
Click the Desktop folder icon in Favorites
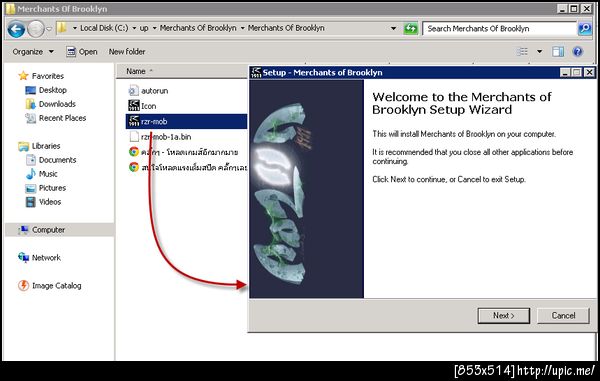click(x=30, y=90)
